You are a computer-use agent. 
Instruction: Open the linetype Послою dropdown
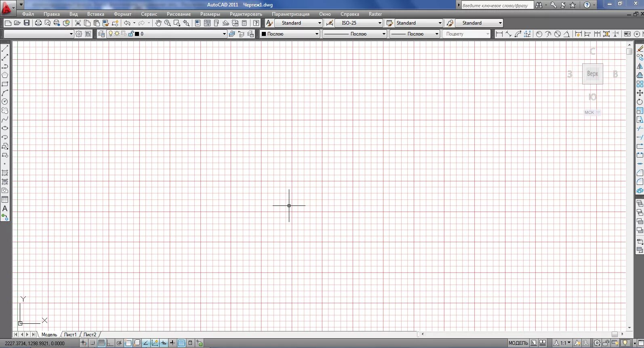coord(354,34)
